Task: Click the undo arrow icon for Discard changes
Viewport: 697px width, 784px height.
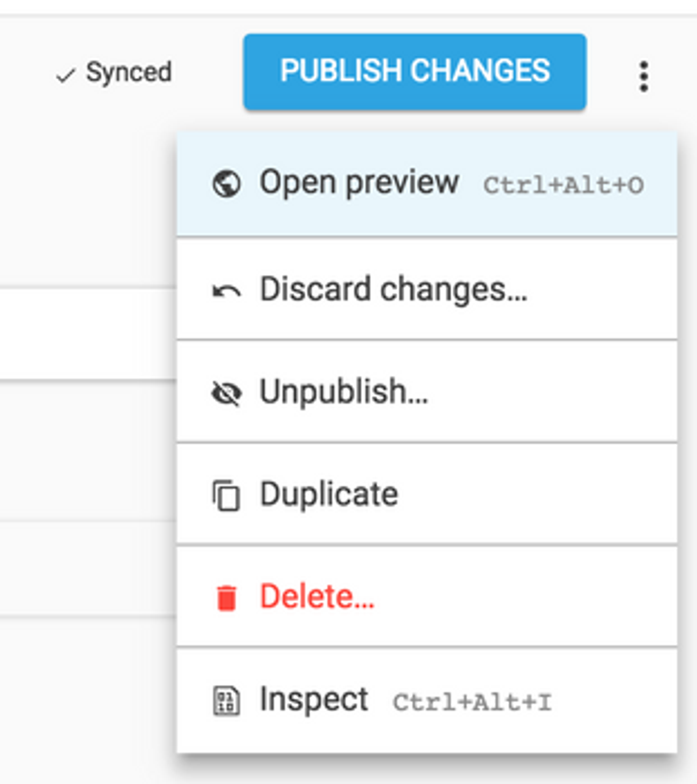Action: (226, 291)
